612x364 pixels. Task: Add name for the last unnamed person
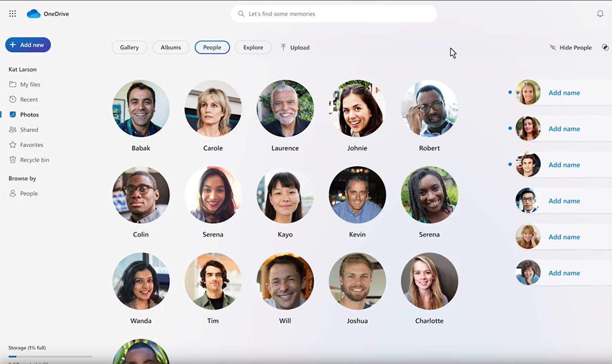pos(564,273)
